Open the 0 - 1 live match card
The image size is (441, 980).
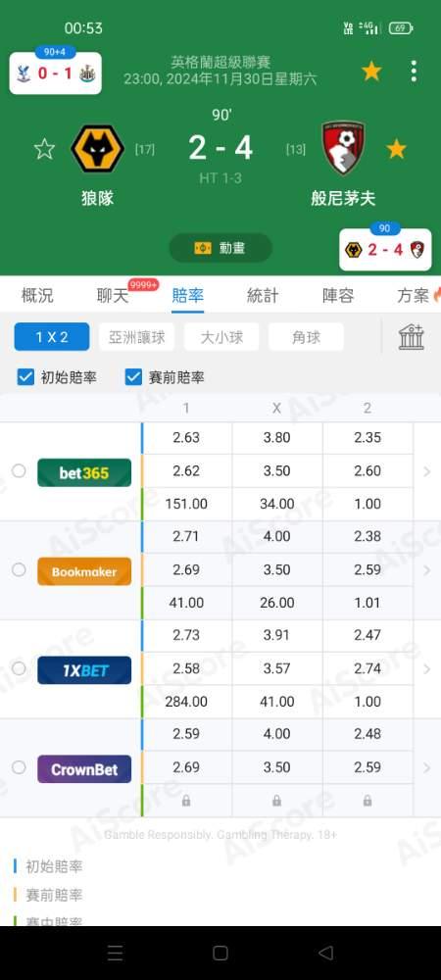coord(56,73)
